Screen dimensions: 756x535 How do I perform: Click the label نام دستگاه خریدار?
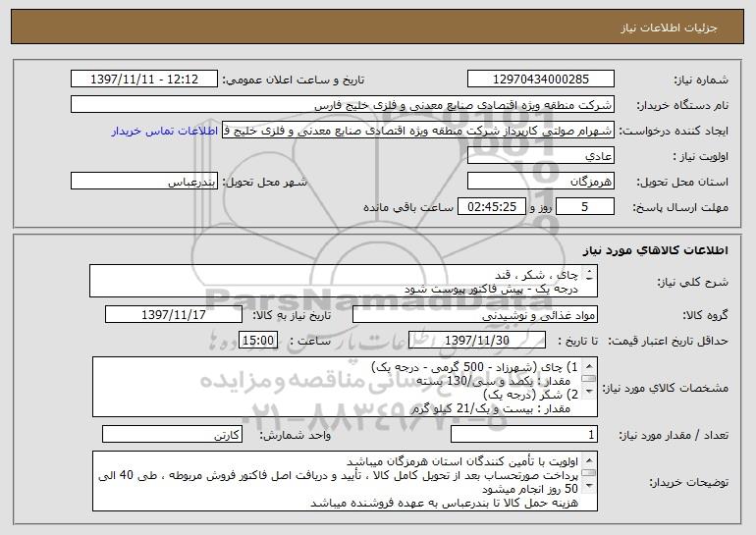coord(682,105)
